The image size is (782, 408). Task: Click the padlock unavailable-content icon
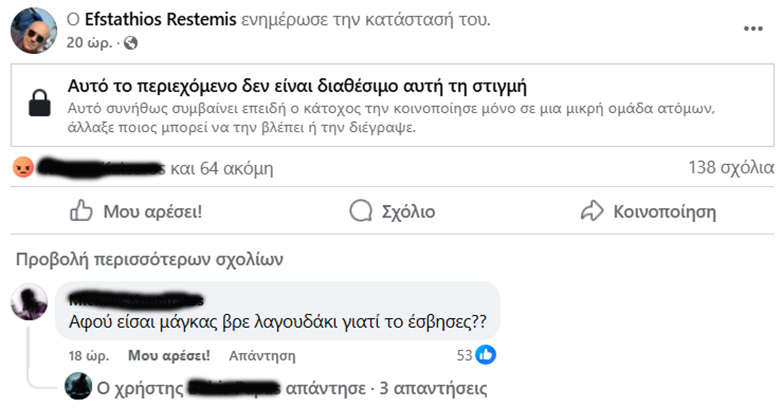39,103
